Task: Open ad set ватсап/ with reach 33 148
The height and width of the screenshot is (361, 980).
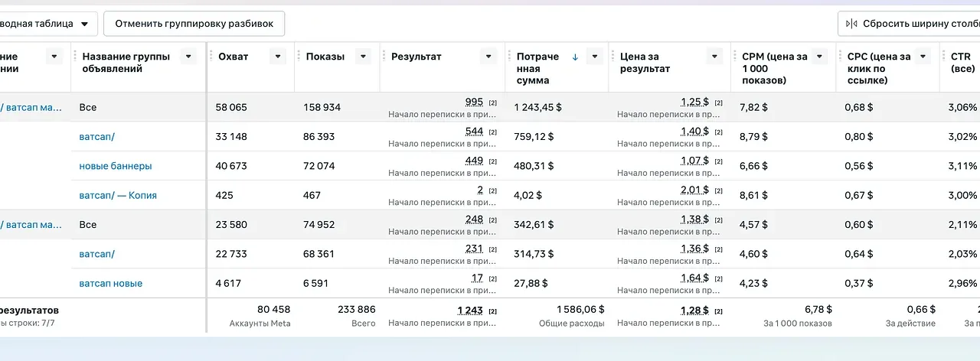Action: point(96,137)
